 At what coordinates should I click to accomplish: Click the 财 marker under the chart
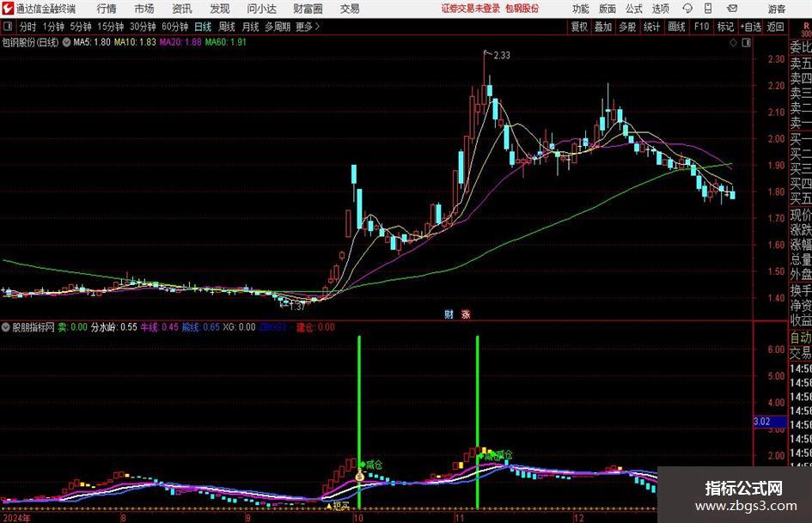pyautogui.click(x=449, y=313)
